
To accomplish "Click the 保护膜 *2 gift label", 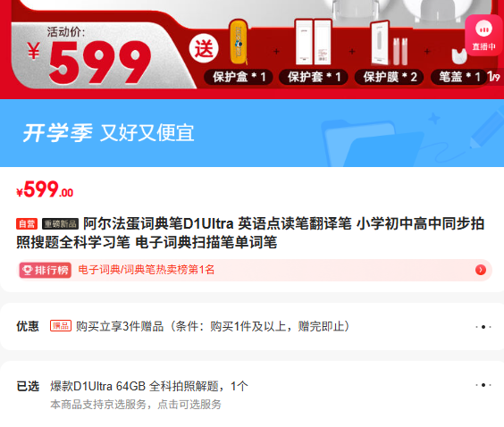I will click(389, 77).
